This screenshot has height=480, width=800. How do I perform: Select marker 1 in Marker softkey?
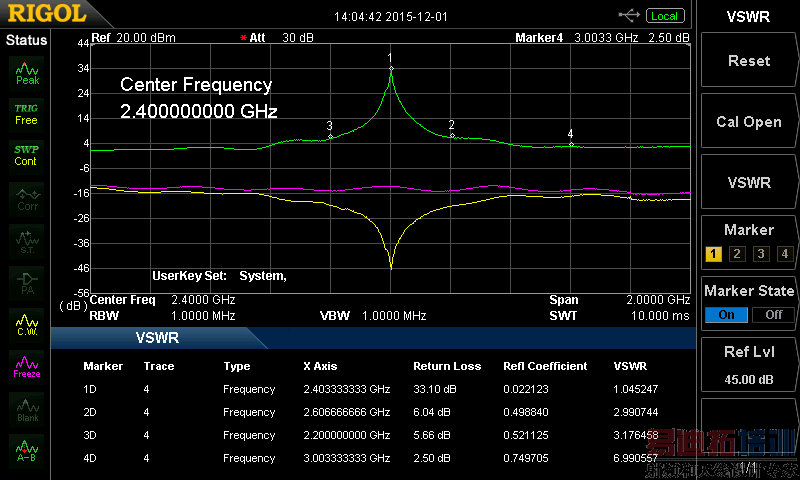(713, 254)
